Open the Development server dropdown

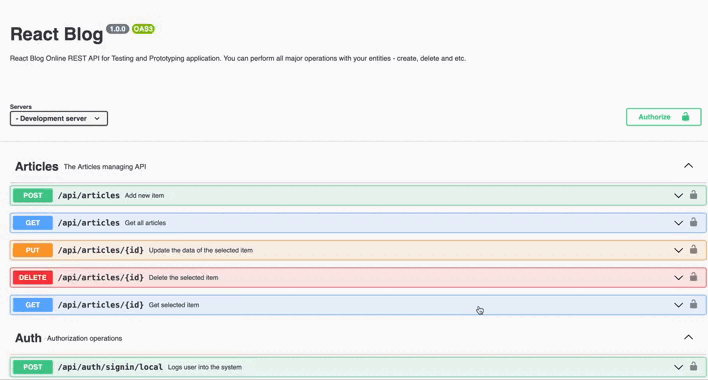tap(59, 118)
